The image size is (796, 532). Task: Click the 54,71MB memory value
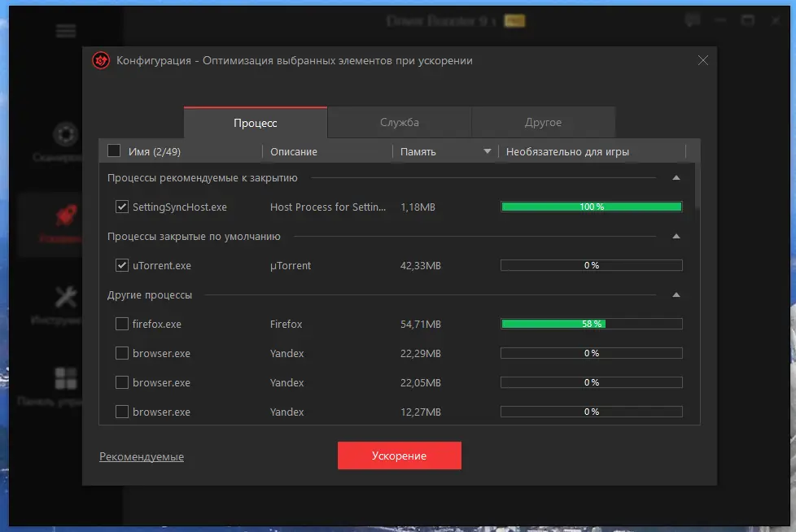tap(420, 324)
